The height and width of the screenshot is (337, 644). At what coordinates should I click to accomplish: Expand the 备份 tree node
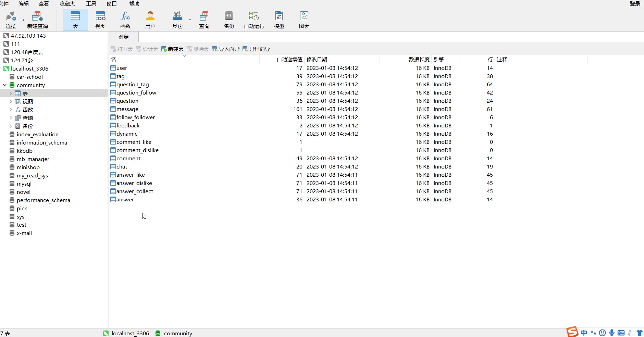(11, 126)
